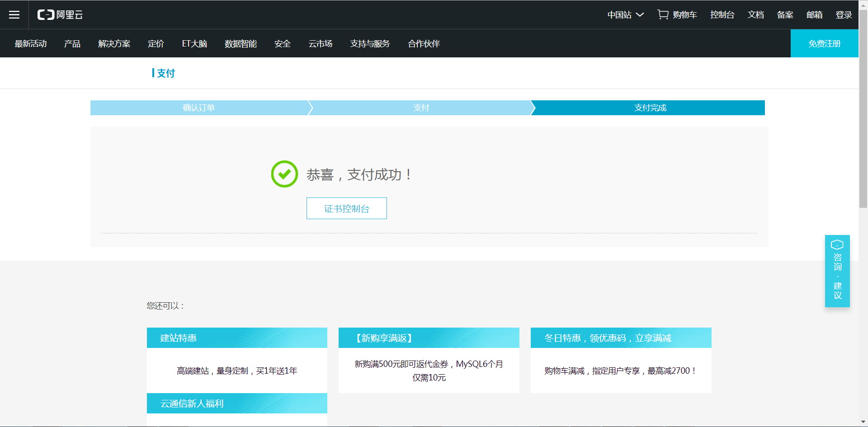Click the shopping cart icon

pos(663,14)
